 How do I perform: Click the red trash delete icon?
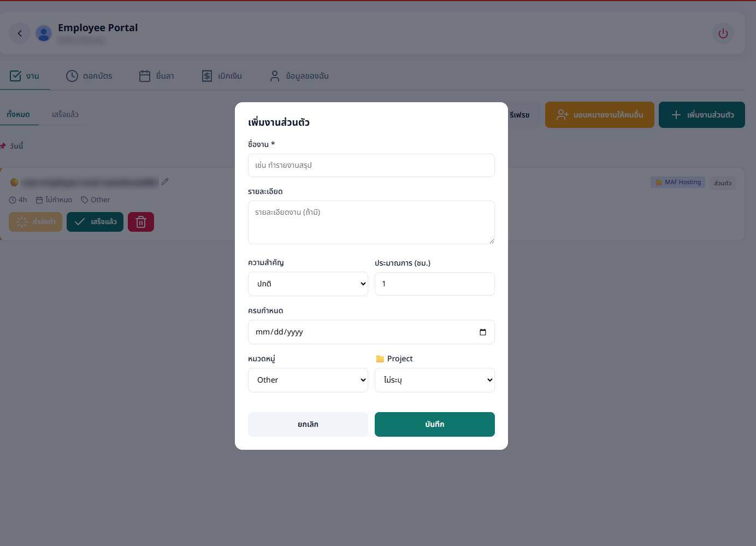pos(141,222)
